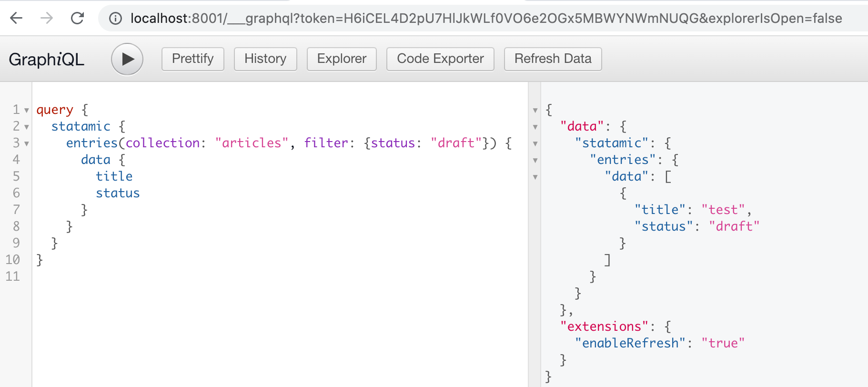
Task: Click the "extensions" key in results
Action: click(x=605, y=326)
